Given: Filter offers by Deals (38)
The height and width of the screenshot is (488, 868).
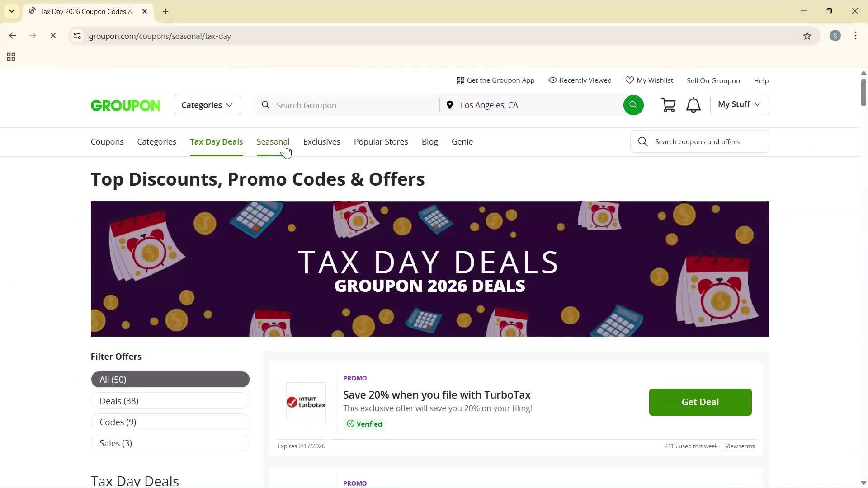Looking at the screenshot, I should [x=170, y=401].
